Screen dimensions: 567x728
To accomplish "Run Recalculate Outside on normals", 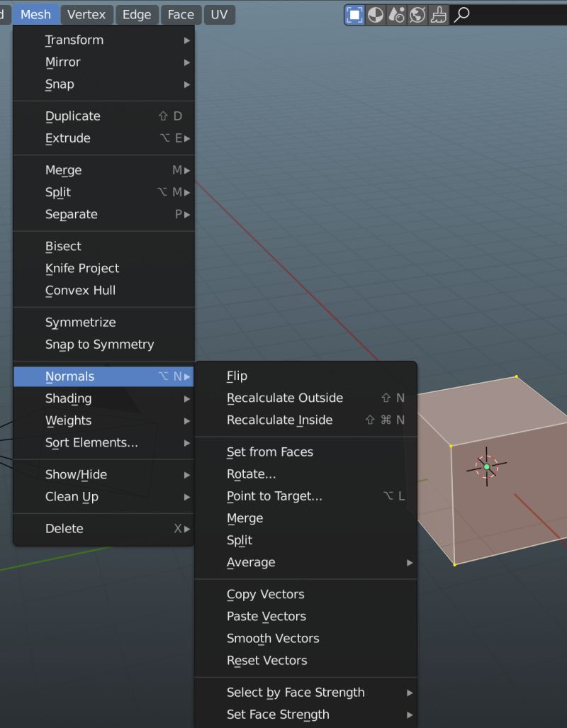I will (x=284, y=398).
